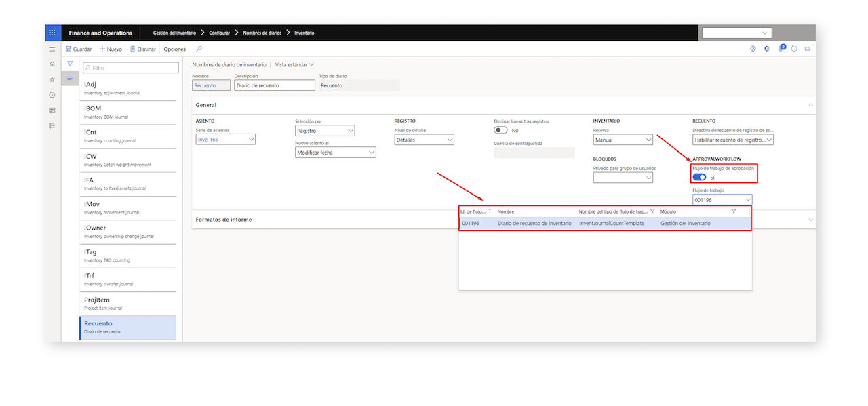Open the Opciones menu

pos(174,49)
